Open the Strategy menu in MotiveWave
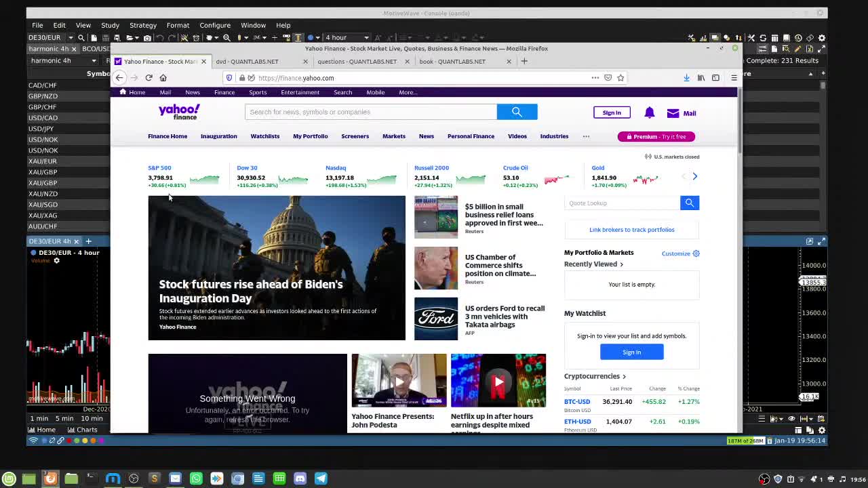This screenshot has width=868, height=488. 142,25
